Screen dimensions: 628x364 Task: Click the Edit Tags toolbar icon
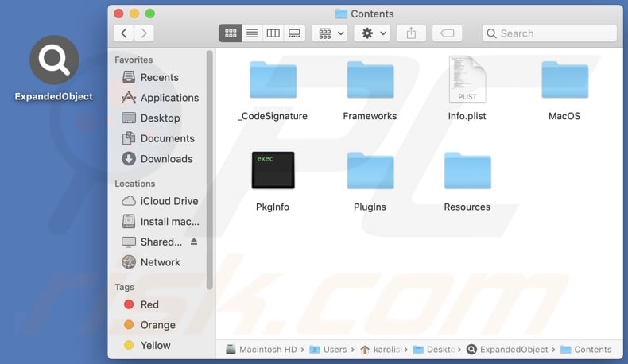[447, 33]
